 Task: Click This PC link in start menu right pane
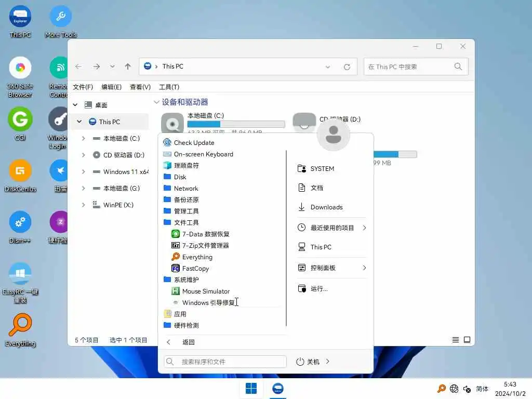pos(314,247)
